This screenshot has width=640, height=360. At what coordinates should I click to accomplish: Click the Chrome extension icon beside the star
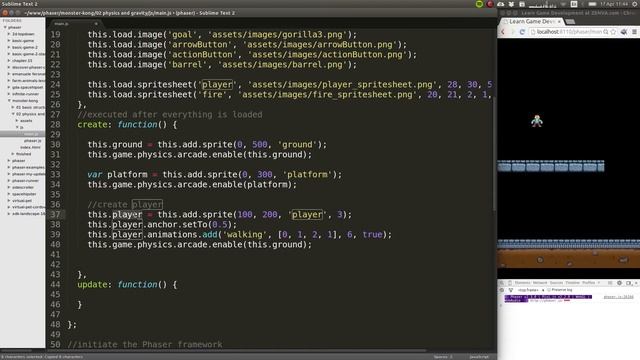click(x=624, y=32)
